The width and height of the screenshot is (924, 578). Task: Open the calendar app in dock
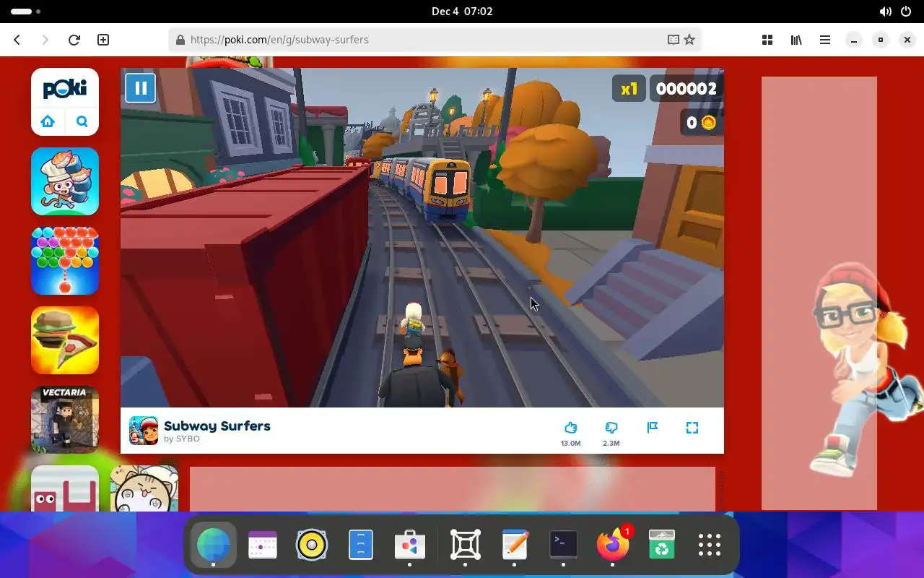[263, 544]
